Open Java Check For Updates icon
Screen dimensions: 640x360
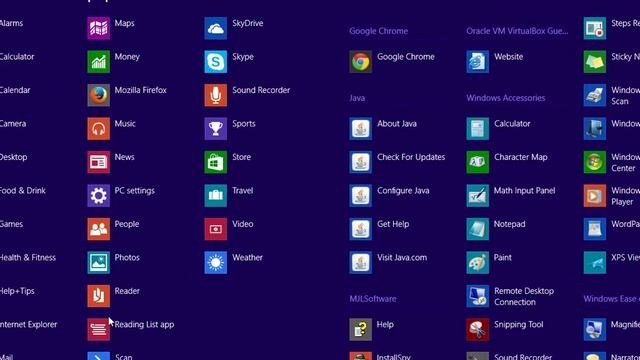pos(360,162)
